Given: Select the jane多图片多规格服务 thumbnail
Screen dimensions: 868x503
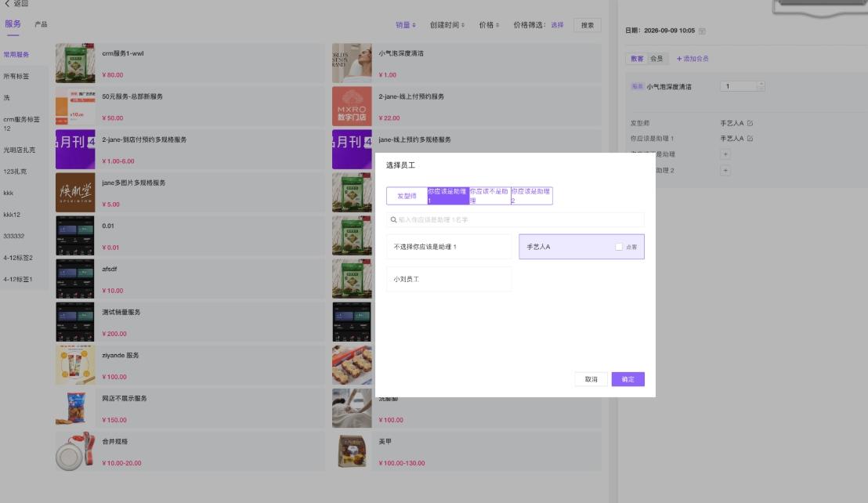Looking at the screenshot, I should click(x=75, y=193).
